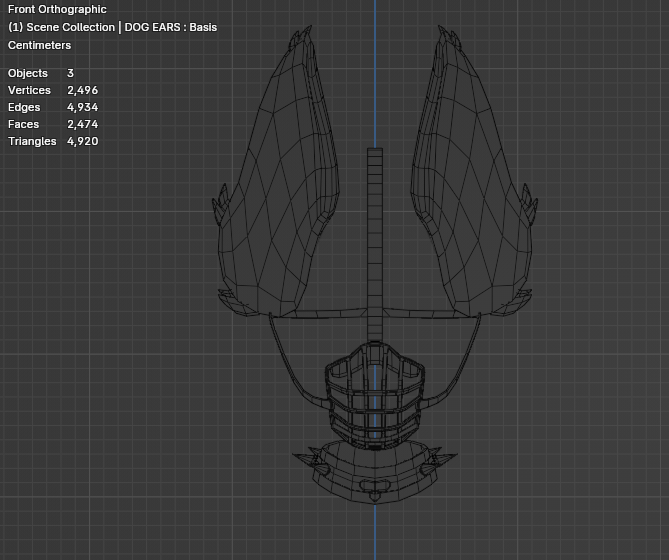669x560 pixels.
Task: Click the Triangles 4,920 statistic
Action: (53, 141)
